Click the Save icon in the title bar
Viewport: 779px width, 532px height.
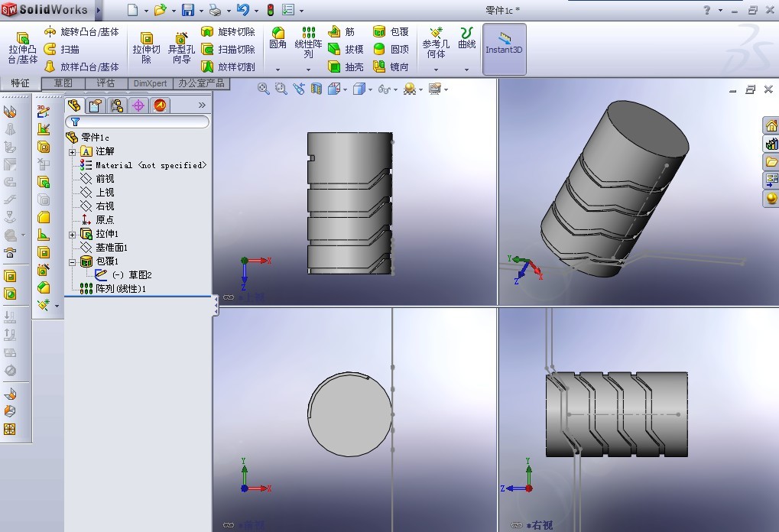pyautogui.click(x=188, y=10)
